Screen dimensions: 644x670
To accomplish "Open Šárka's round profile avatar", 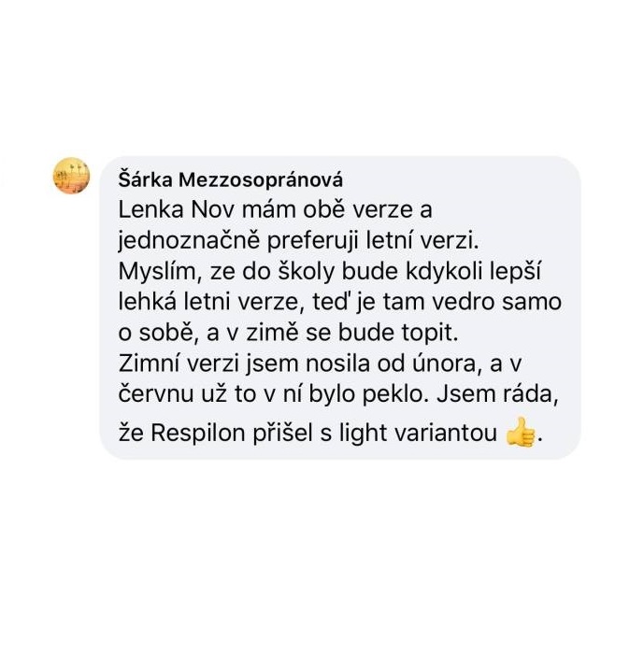I will click(71, 176).
